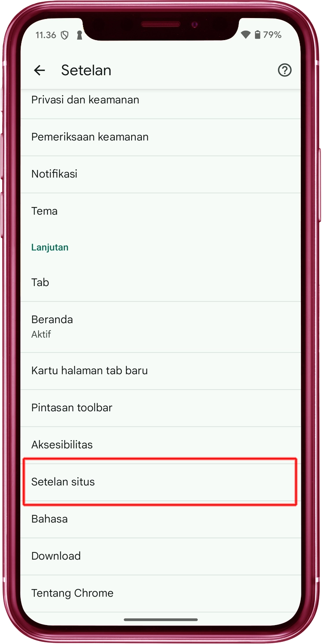Viewport: 322px width, 644px height.
Task: Select Tema option
Action: (x=161, y=211)
